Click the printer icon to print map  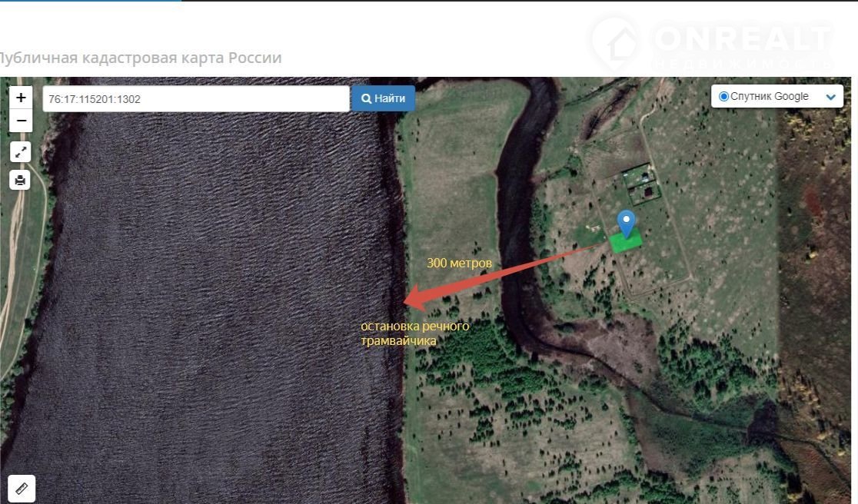click(21, 181)
